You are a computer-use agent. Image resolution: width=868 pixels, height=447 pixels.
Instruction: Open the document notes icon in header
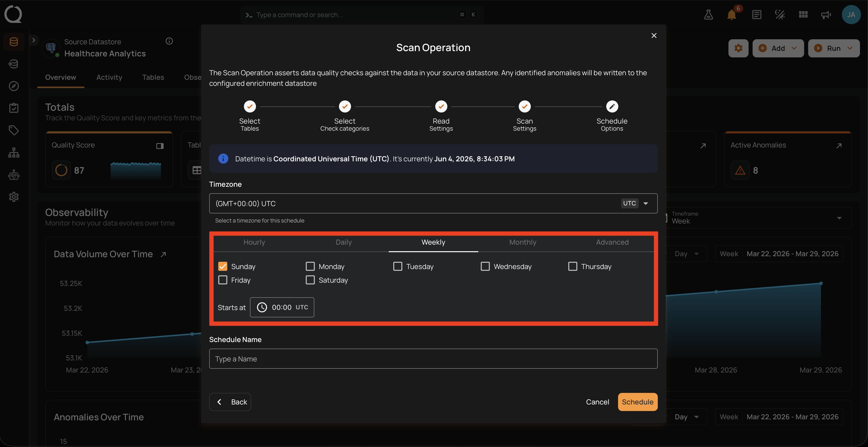click(756, 15)
